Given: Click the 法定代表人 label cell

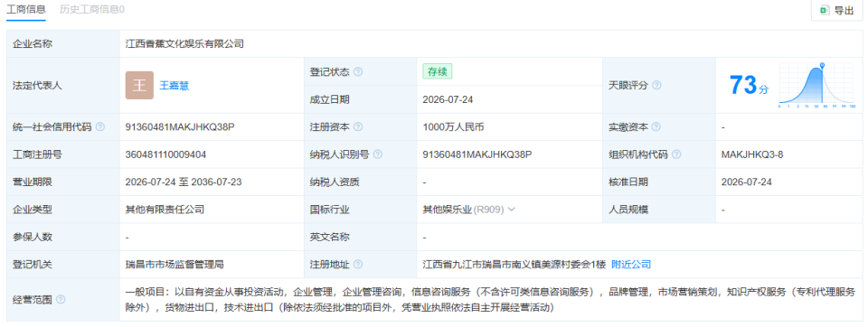Looking at the screenshot, I should click(63, 86).
